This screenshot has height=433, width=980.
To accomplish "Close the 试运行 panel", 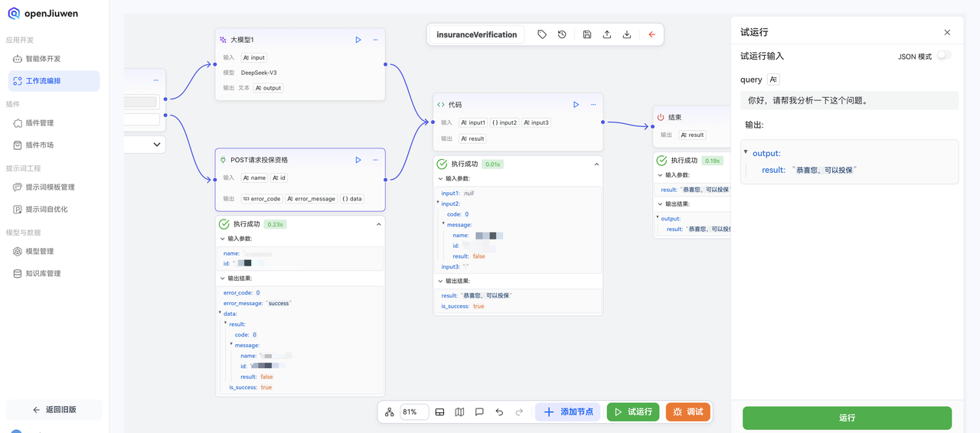I will pos(947,32).
